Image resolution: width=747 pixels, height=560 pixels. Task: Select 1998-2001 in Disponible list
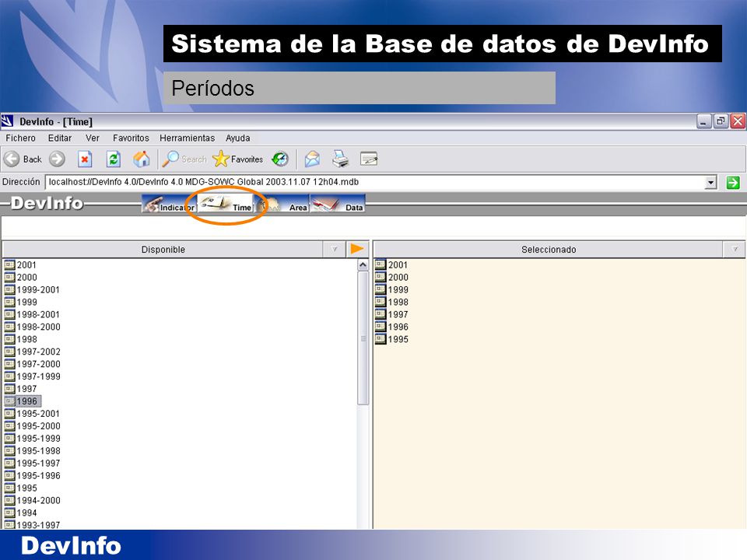pos(32,314)
